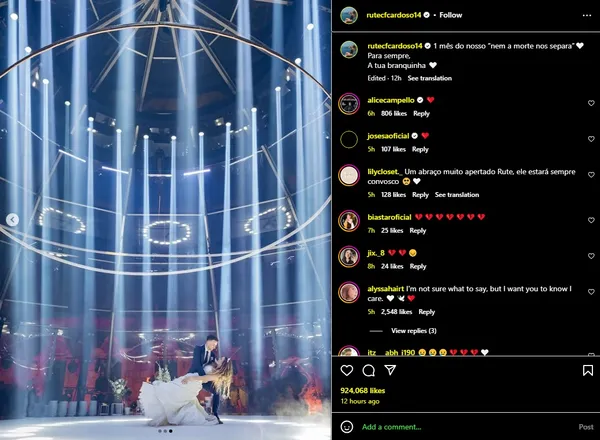
Task: Reply to josesaoficial's comment
Action: (420, 149)
